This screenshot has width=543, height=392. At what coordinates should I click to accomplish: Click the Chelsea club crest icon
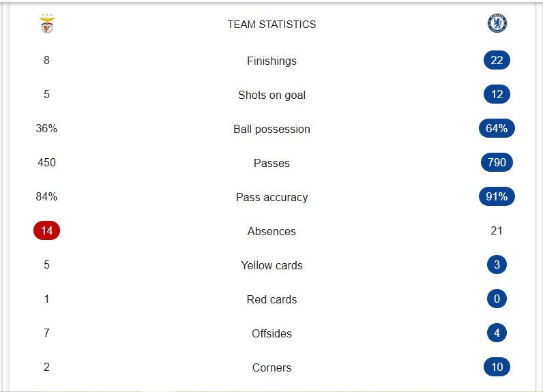point(497,24)
